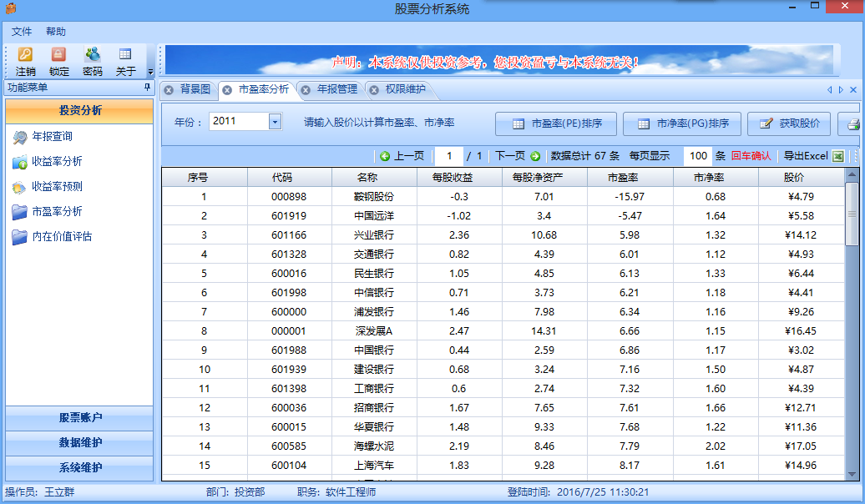Close active tab with X icon
This screenshot has height=504, width=865.
[852, 90]
